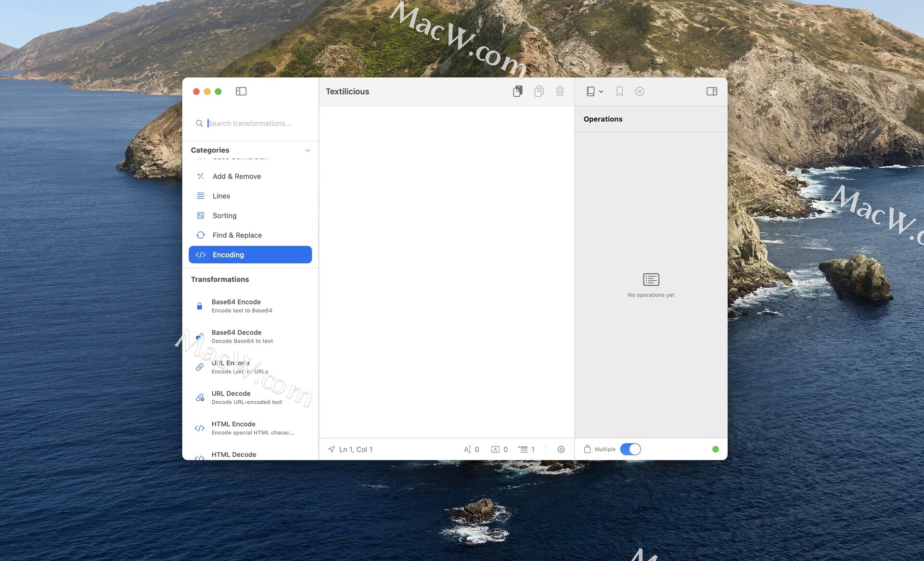Click the circled X clear operations icon

(640, 91)
